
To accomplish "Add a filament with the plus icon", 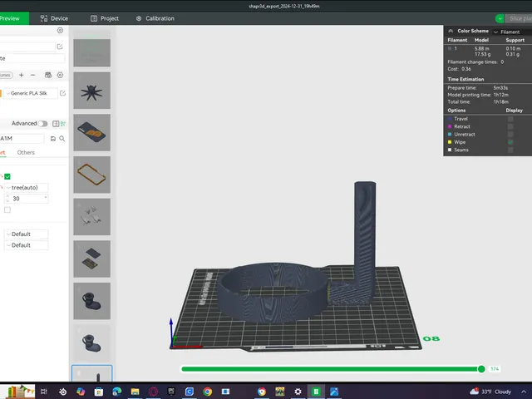I will tap(22, 75).
